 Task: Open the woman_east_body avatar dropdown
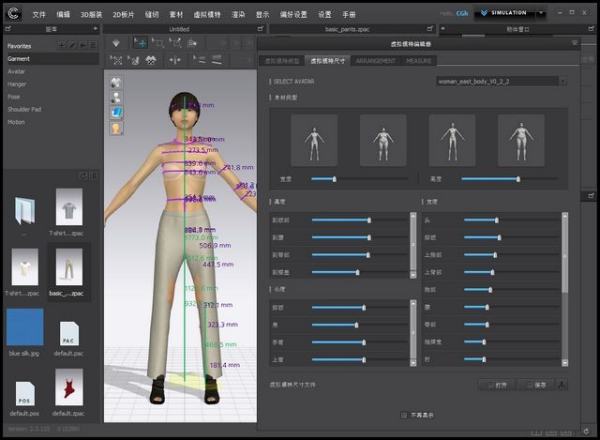point(500,81)
